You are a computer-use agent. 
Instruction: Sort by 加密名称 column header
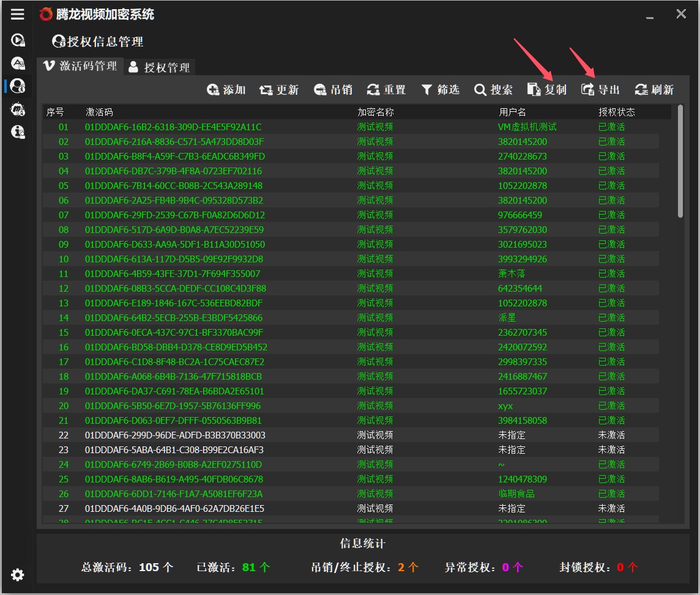coord(376,112)
